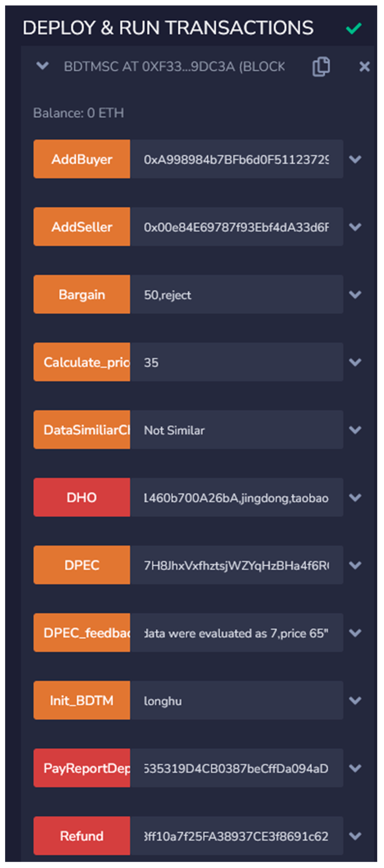Edit the AddSeller address input field

[x=236, y=227]
